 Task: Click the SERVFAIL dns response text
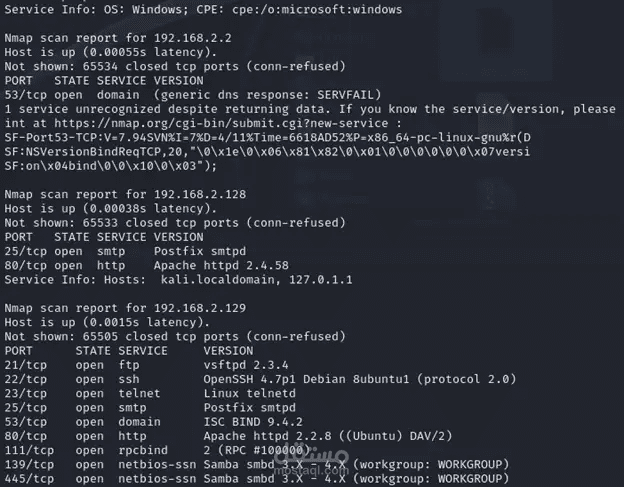(345, 95)
